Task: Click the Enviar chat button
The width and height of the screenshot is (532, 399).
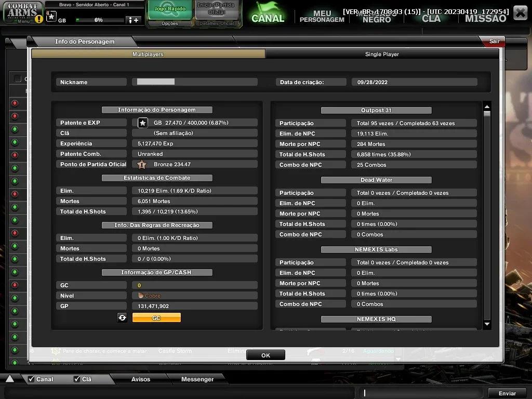Action: click(x=507, y=393)
